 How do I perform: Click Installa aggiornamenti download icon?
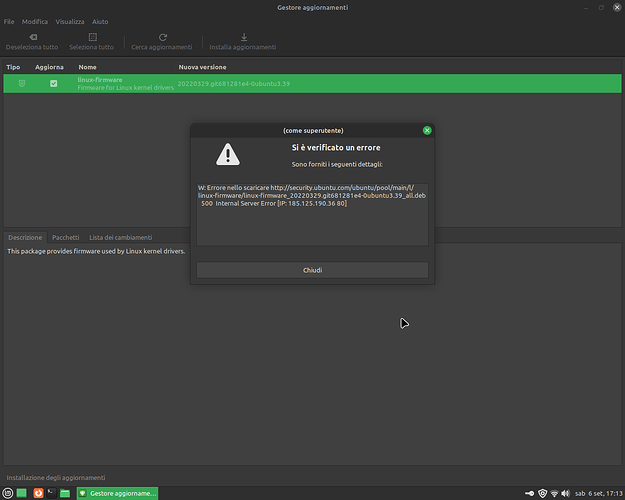244,37
